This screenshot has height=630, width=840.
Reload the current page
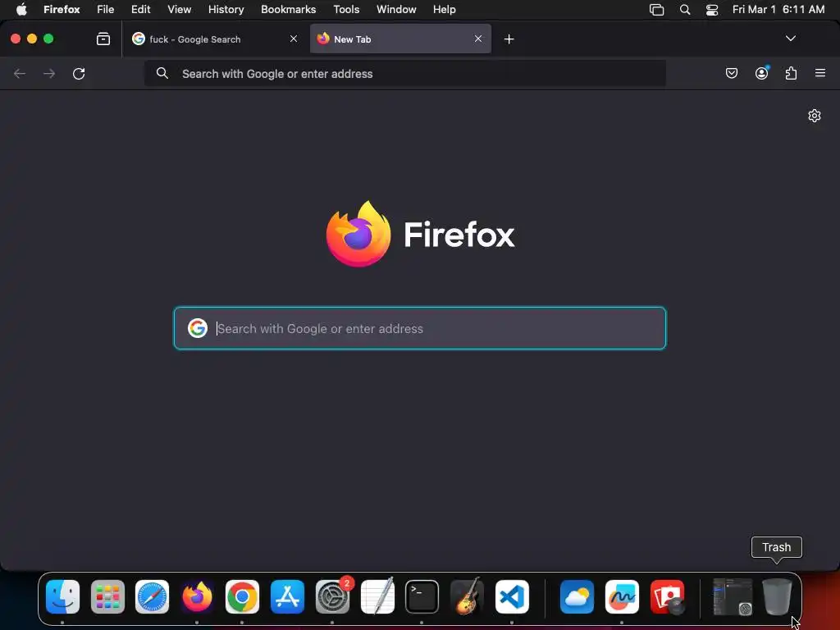pyautogui.click(x=79, y=73)
